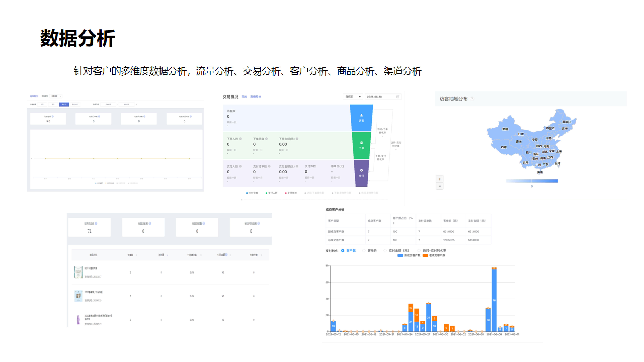Toggle the 支付金额 legend item
Viewport: 644px width, 362px height.
click(x=252, y=193)
